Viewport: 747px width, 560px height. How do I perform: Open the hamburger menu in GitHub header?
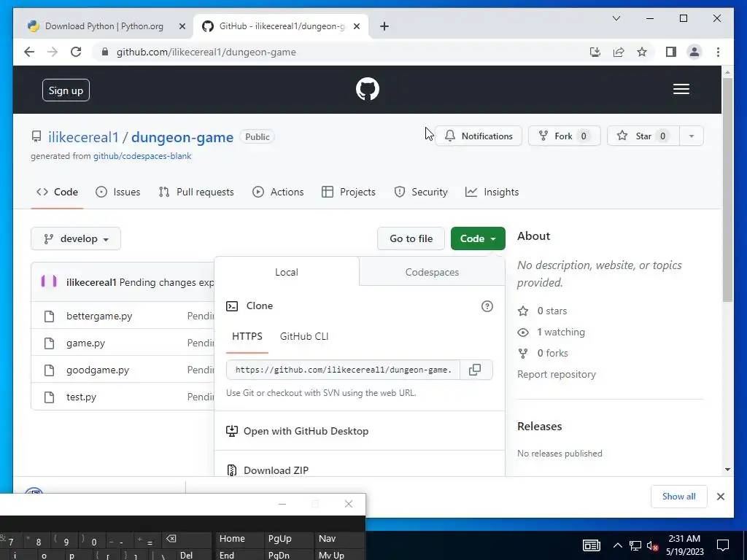coord(681,89)
